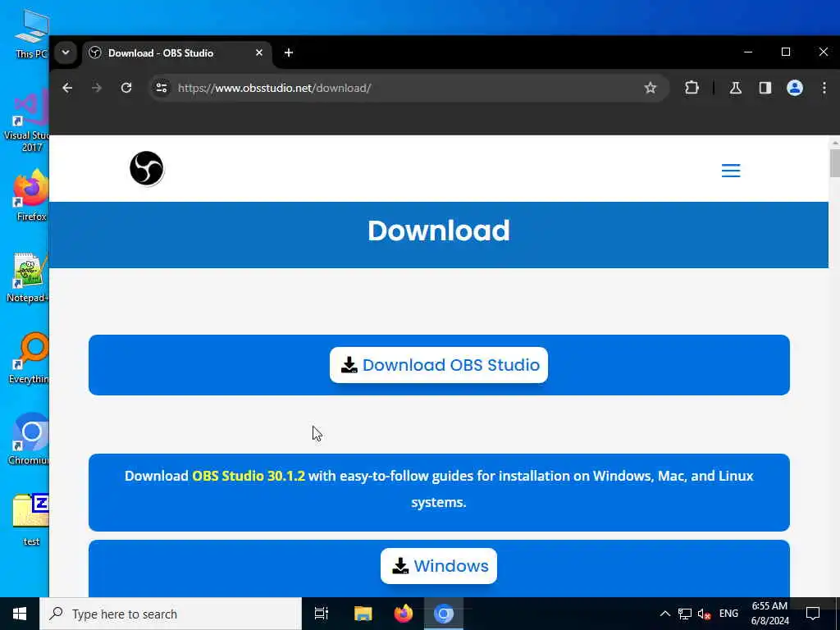The width and height of the screenshot is (840, 630).
Task: Open the Extensions puzzle icon
Action: click(x=692, y=88)
